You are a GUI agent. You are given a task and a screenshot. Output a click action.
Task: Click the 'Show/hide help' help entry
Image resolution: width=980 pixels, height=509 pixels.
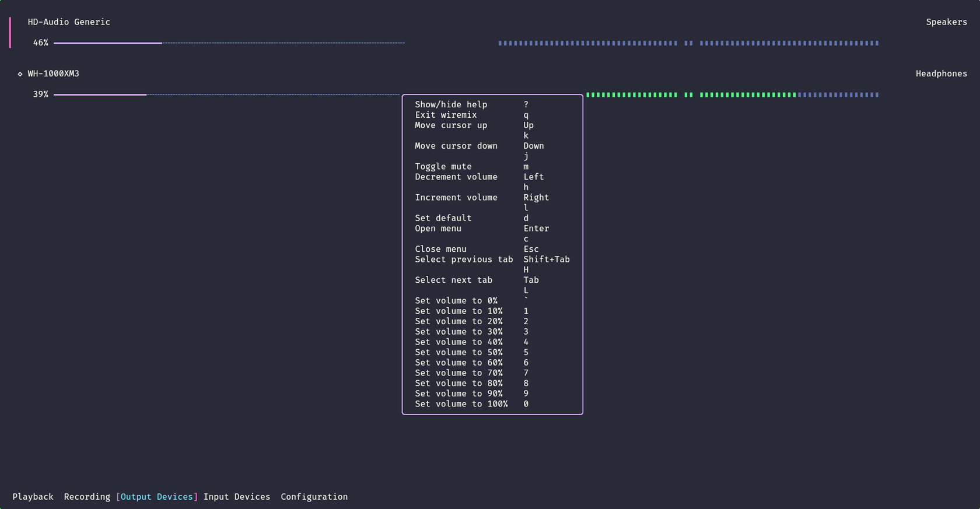tap(451, 105)
